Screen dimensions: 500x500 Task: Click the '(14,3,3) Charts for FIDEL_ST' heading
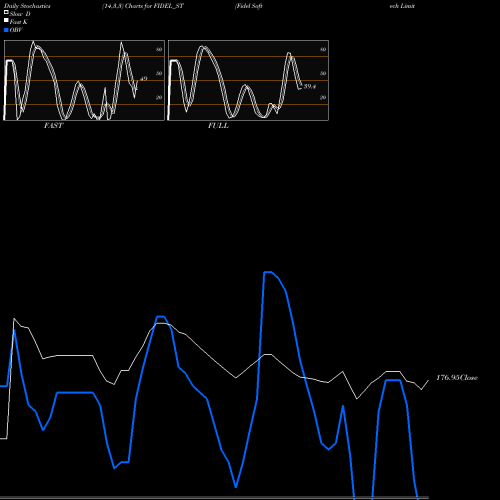(x=143, y=6)
